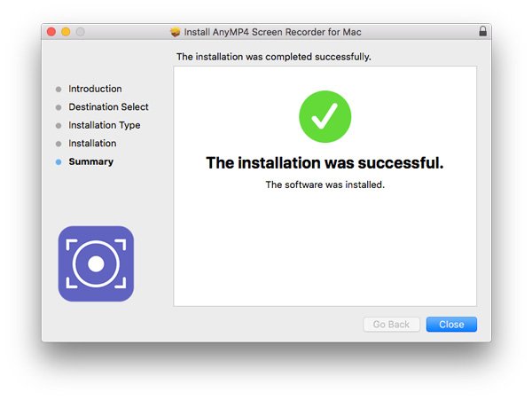Select the Introduction step in sidebar
Image resolution: width=532 pixels, height=400 pixels.
click(x=95, y=89)
